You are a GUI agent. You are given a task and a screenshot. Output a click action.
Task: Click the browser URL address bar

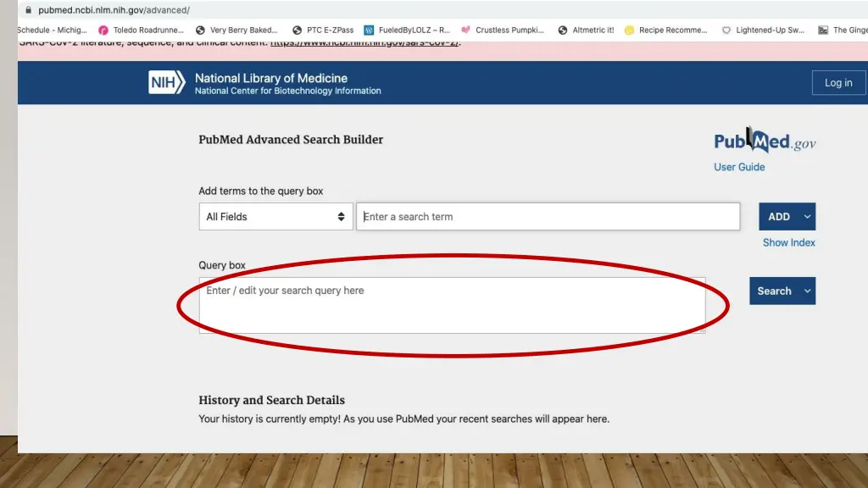click(x=442, y=10)
